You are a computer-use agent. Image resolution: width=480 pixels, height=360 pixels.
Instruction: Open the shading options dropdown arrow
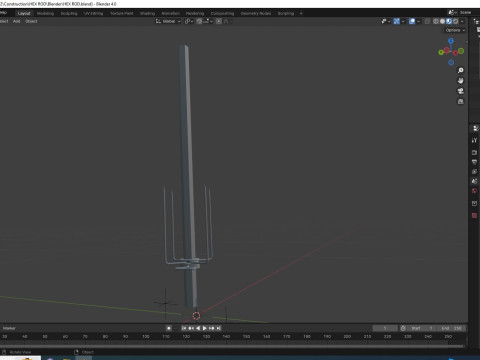coord(462,21)
